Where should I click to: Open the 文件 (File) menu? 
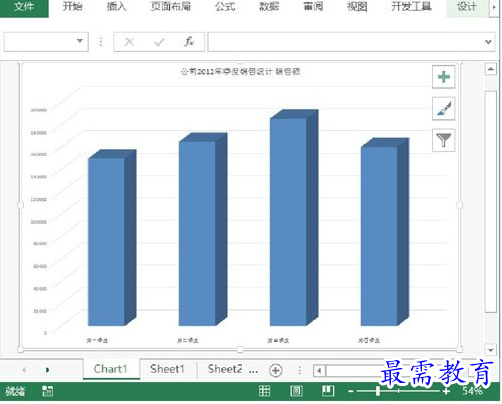coord(24,7)
